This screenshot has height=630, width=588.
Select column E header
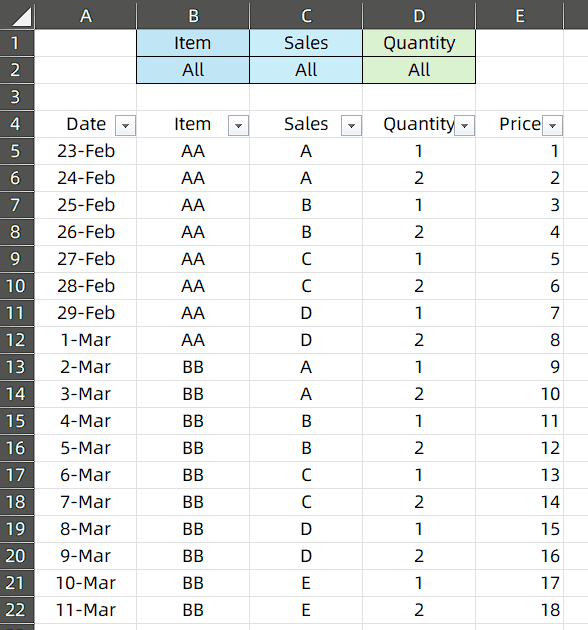tap(520, 16)
